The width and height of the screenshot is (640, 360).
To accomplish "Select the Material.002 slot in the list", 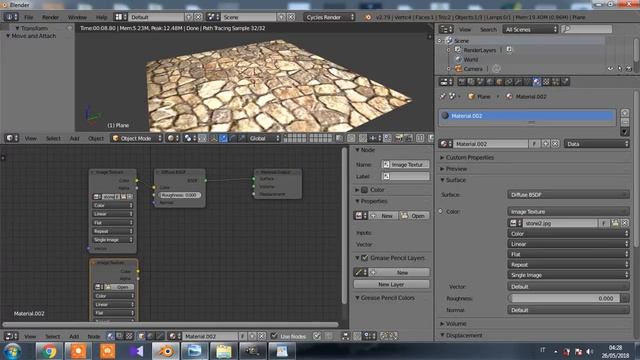I will (x=527, y=116).
